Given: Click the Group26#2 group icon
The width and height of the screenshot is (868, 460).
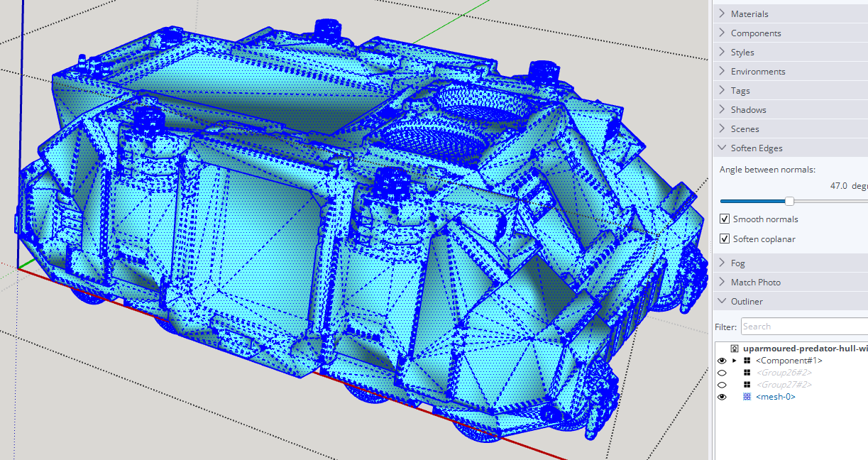Looking at the screenshot, I should pyautogui.click(x=747, y=373).
